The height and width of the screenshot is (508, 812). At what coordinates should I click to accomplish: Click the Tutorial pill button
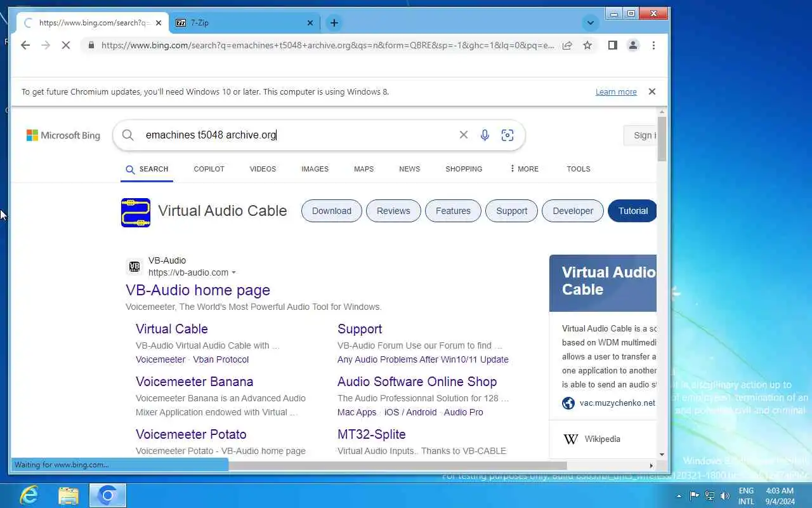click(632, 211)
